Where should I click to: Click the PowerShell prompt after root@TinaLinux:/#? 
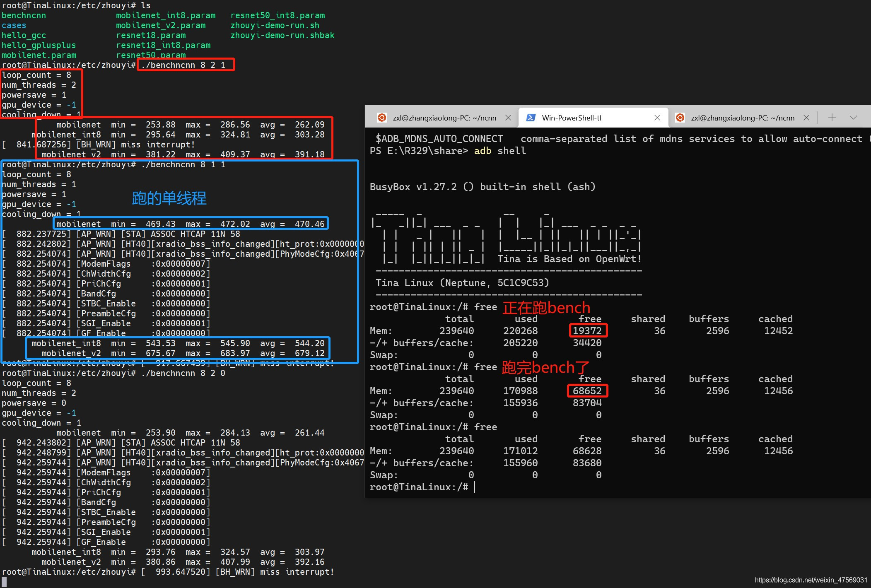pyautogui.click(x=475, y=487)
